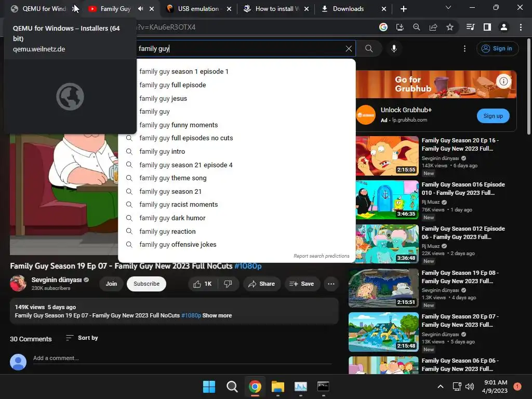Click the page vertical scrollbar
The width and height of the screenshot is (532, 399).
529,87
